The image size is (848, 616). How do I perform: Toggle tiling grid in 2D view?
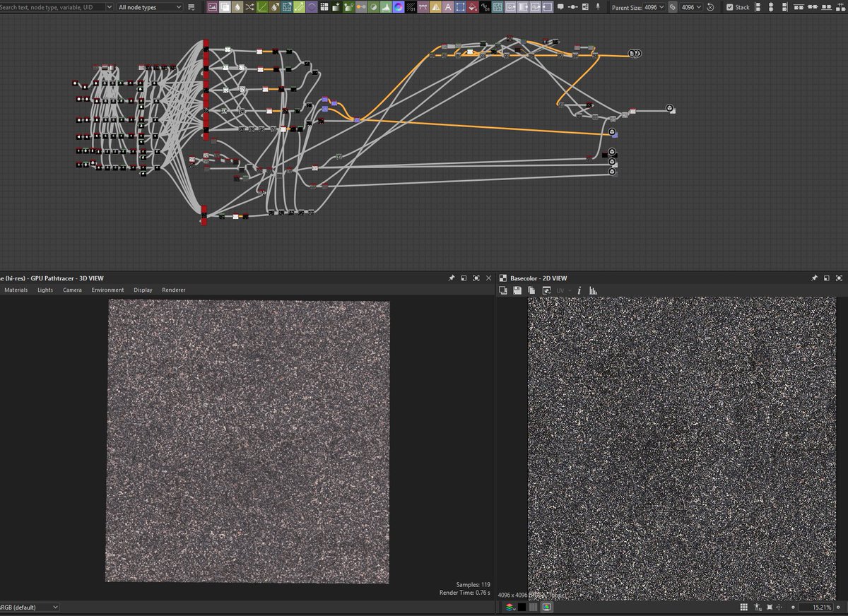[744, 608]
